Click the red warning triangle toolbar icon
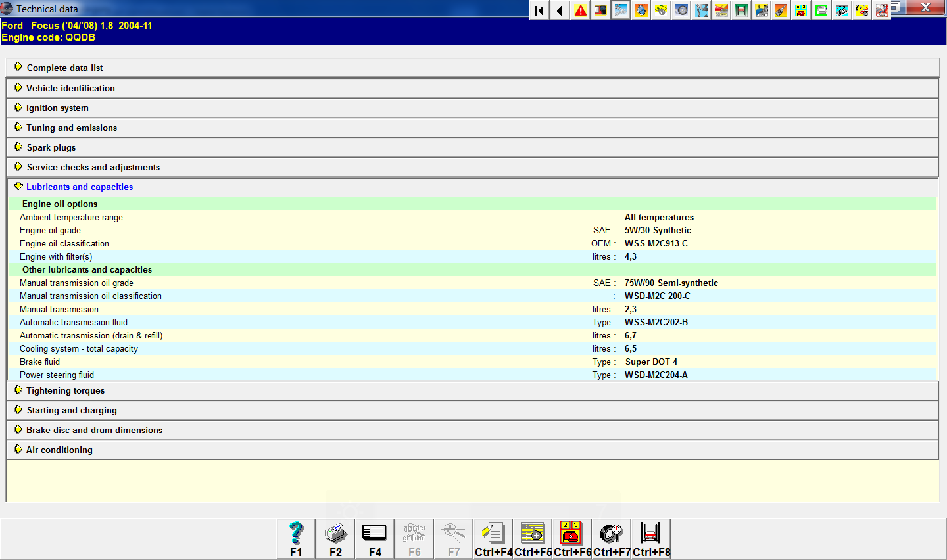 [x=581, y=10]
